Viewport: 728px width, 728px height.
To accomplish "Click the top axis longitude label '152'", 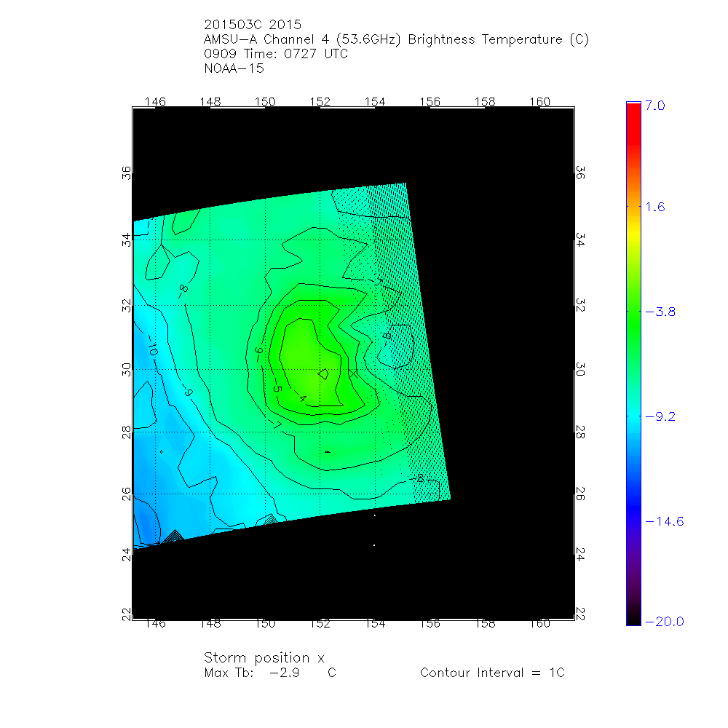I will [x=320, y=102].
